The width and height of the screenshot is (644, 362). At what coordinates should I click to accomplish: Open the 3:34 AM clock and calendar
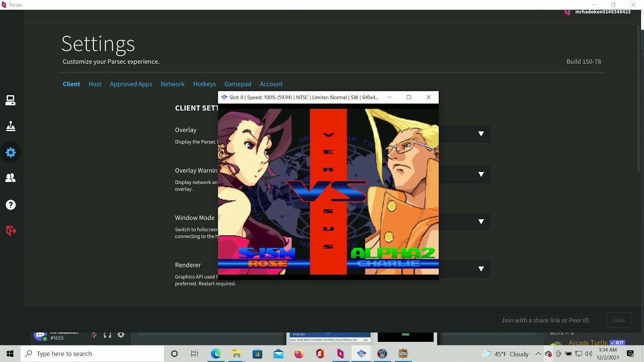point(607,353)
